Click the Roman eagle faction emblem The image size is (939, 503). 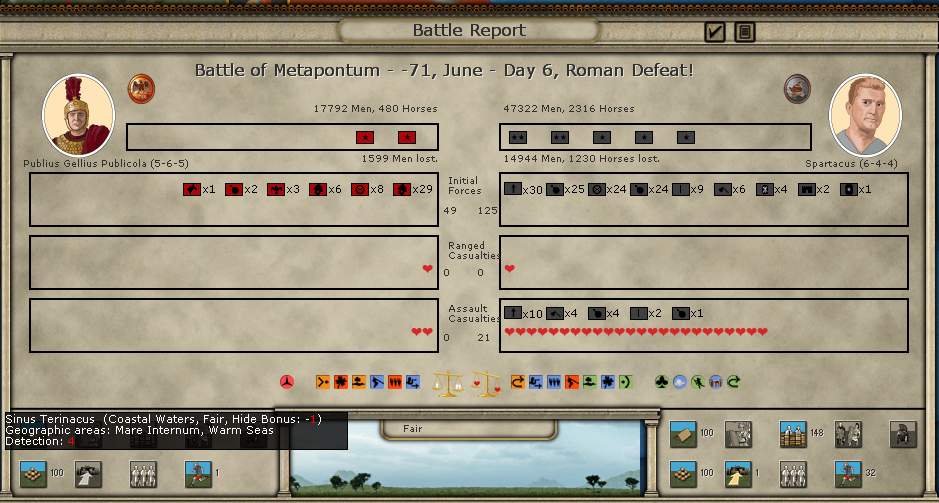click(x=141, y=88)
